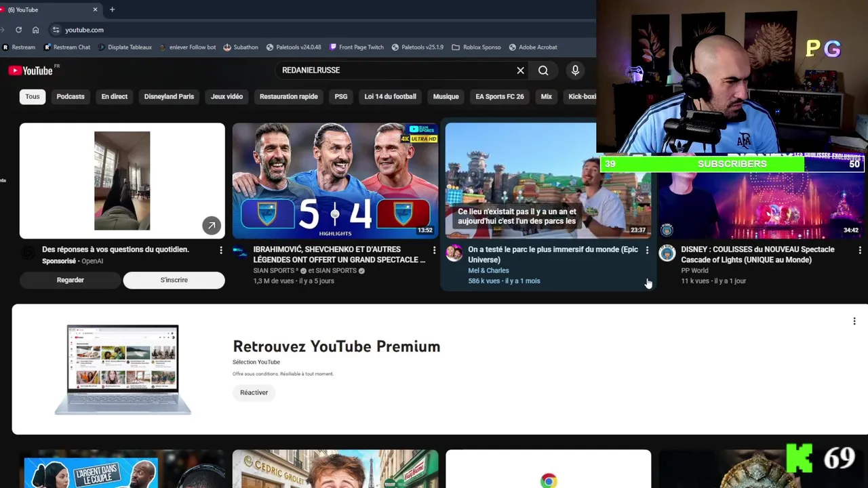The width and height of the screenshot is (868, 488).
Task: Open the Front Page Twitch bookmark
Action: tap(357, 47)
